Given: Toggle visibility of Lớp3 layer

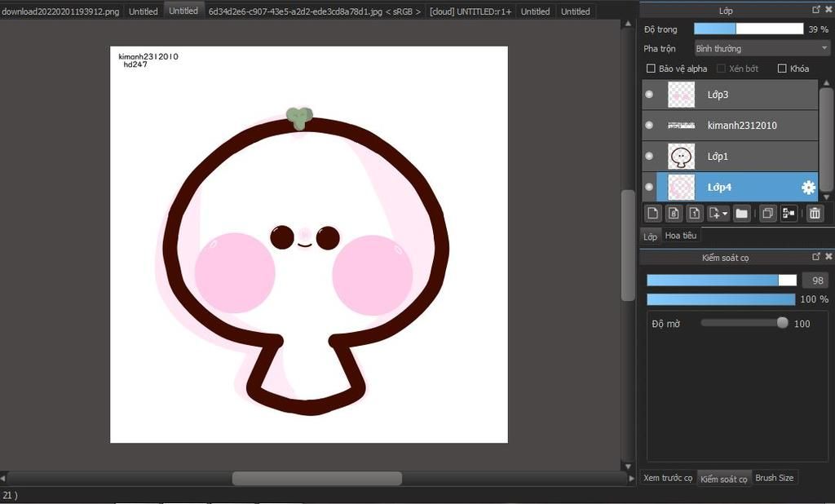Looking at the screenshot, I should click(649, 95).
